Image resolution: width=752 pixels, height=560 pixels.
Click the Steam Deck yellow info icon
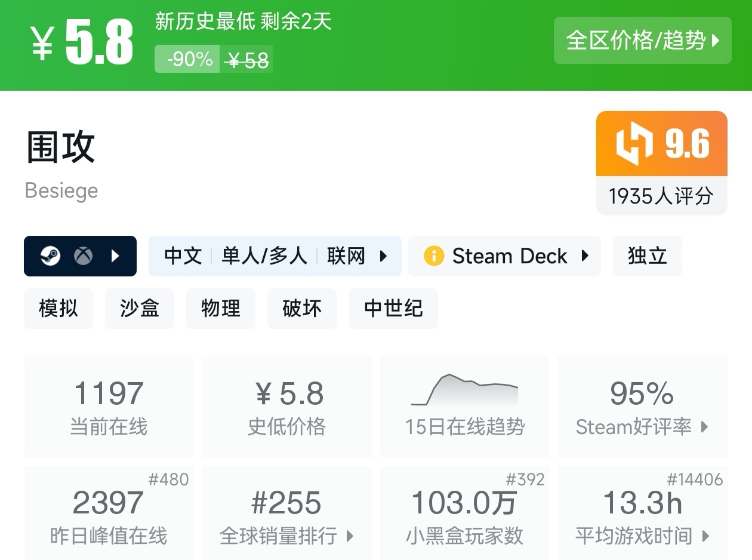click(434, 256)
